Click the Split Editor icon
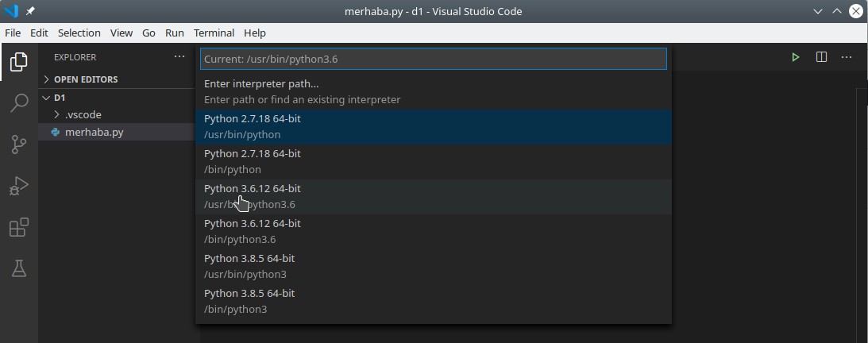This screenshot has width=868, height=343. pos(821,57)
